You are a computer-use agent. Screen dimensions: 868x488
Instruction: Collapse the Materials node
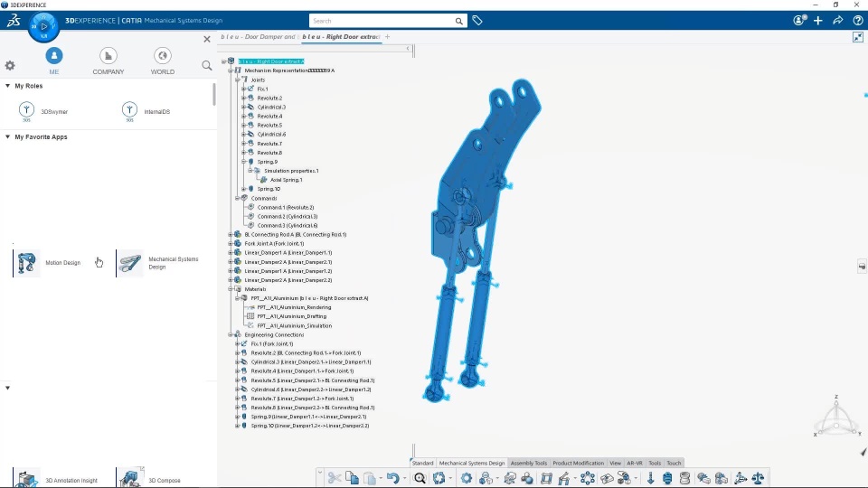(x=231, y=289)
